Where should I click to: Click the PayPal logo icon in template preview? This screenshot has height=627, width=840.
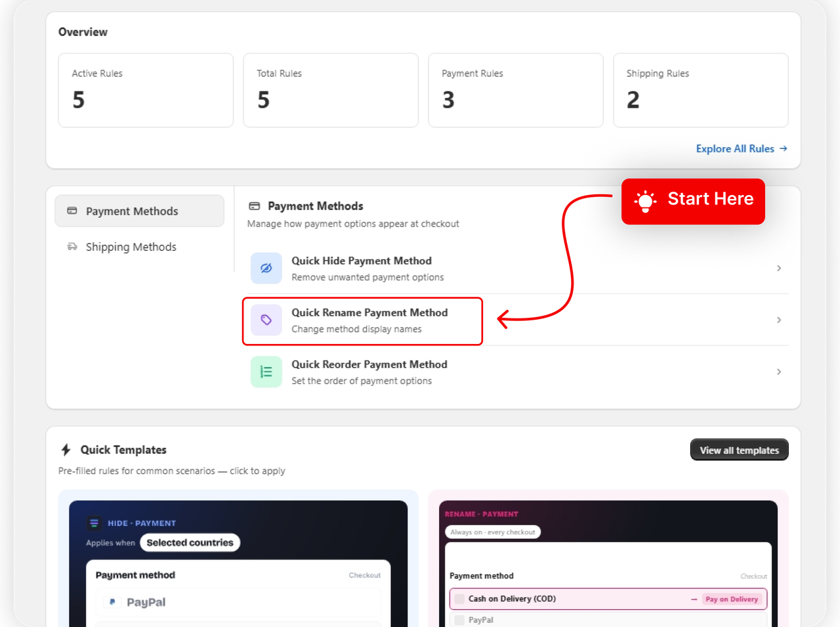[112, 602]
